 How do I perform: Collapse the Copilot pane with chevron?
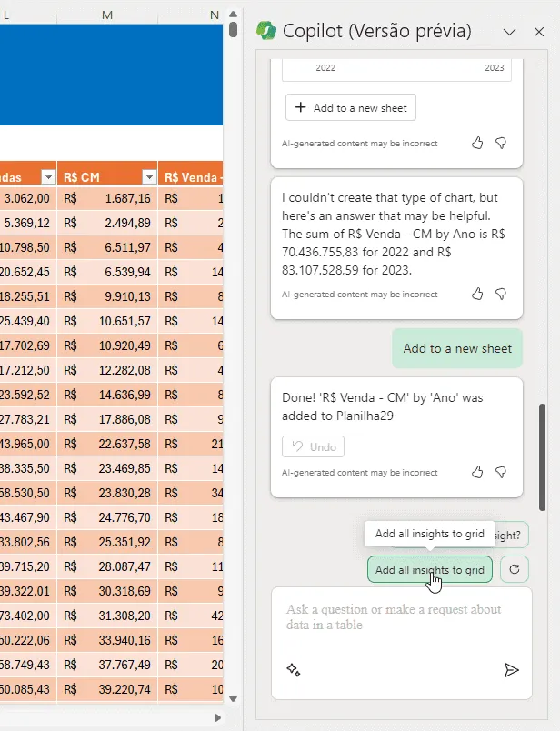point(510,32)
